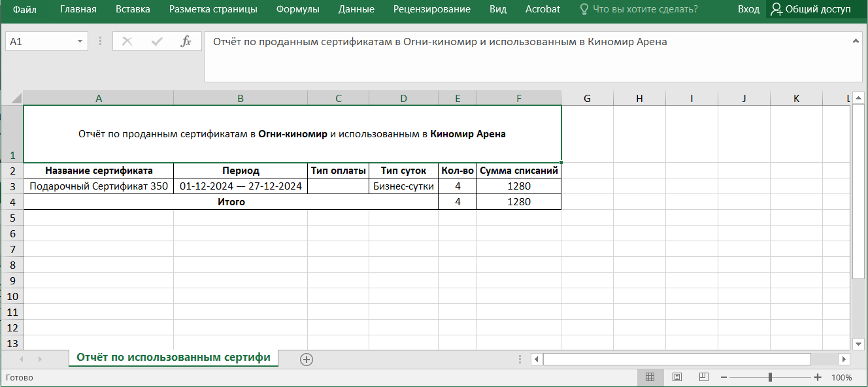This screenshot has height=387, width=868.
Task: Switch to Page Layout view in status bar
Action: (676, 377)
